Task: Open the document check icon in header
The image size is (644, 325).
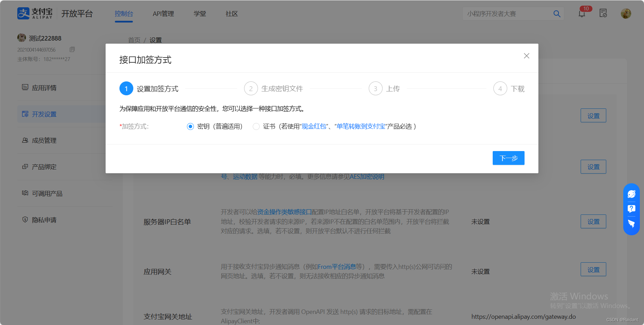Action: pyautogui.click(x=603, y=13)
